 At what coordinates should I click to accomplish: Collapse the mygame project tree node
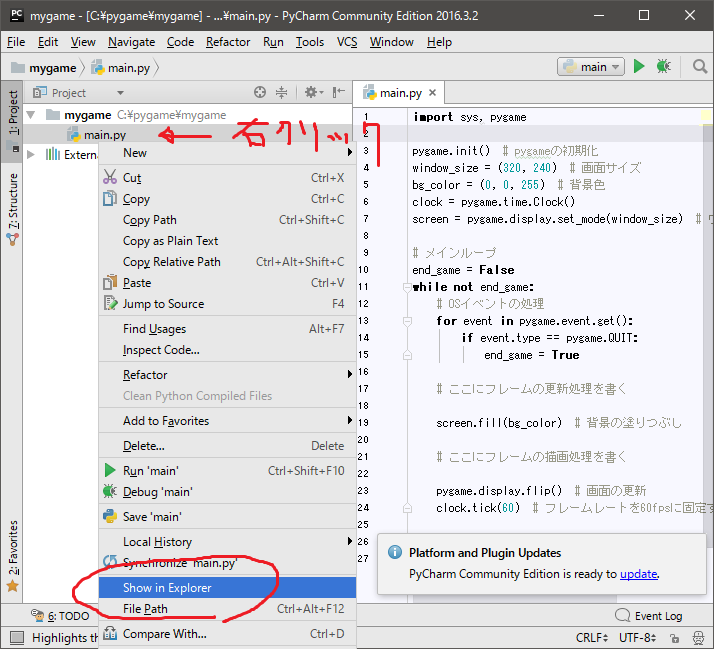point(31,115)
